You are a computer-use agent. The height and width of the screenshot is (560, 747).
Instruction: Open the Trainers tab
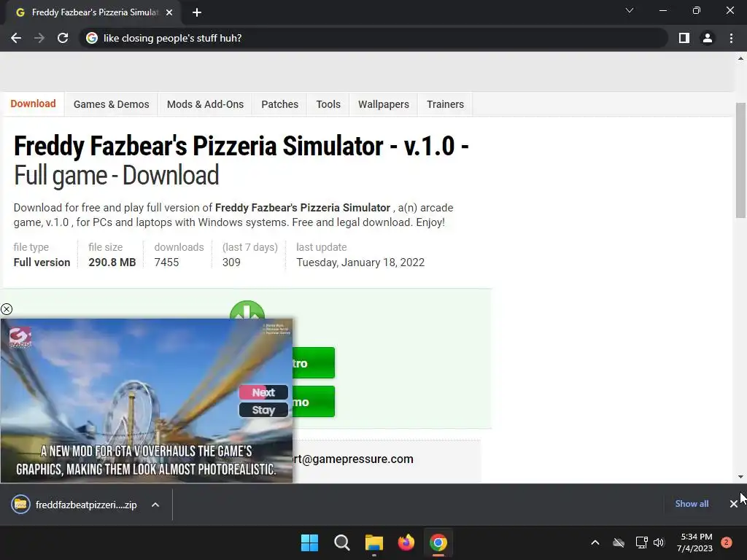click(x=446, y=104)
